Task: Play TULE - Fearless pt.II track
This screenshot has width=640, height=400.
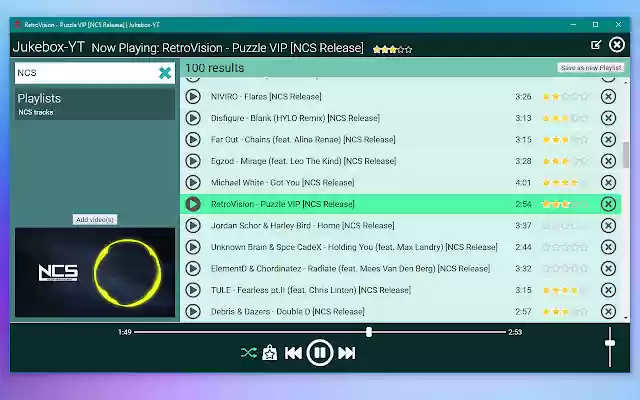Action: [193, 290]
